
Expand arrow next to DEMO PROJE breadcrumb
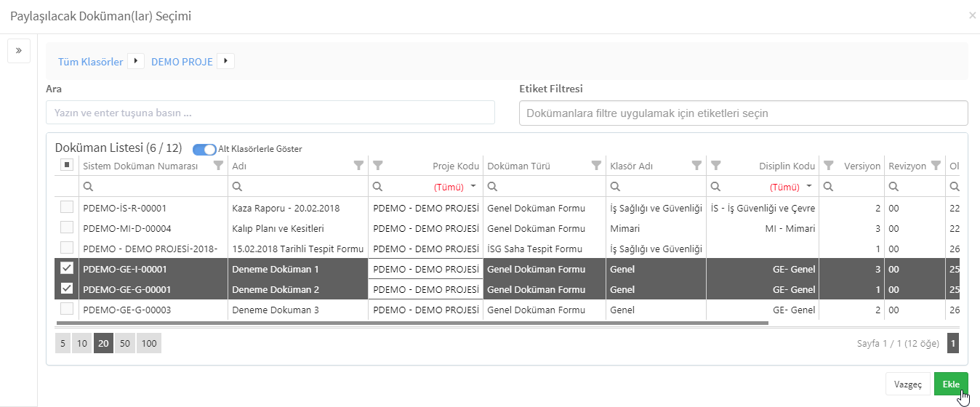click(x=226, y=61)
